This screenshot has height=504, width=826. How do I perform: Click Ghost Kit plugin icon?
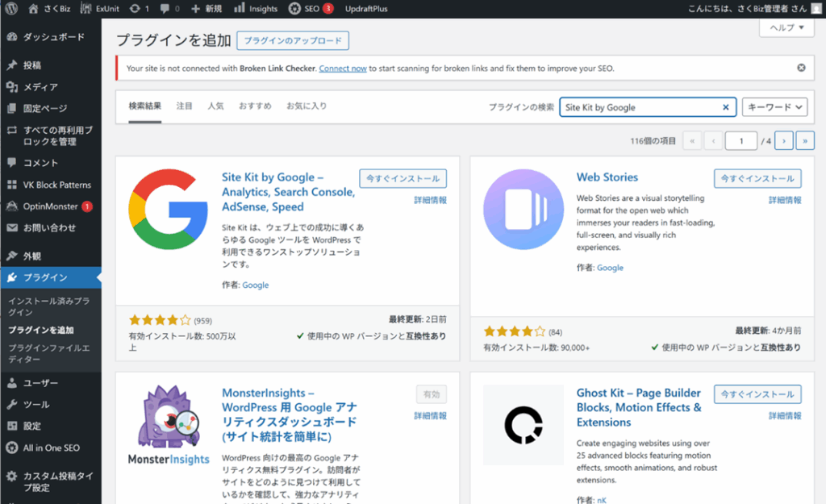pos(523,425)
